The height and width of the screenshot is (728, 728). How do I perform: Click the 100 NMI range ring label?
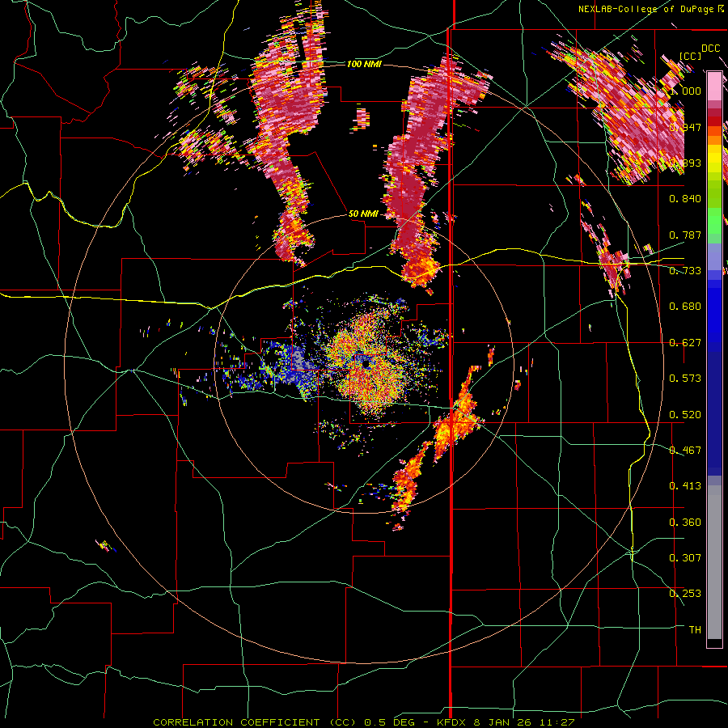(365, 64)
